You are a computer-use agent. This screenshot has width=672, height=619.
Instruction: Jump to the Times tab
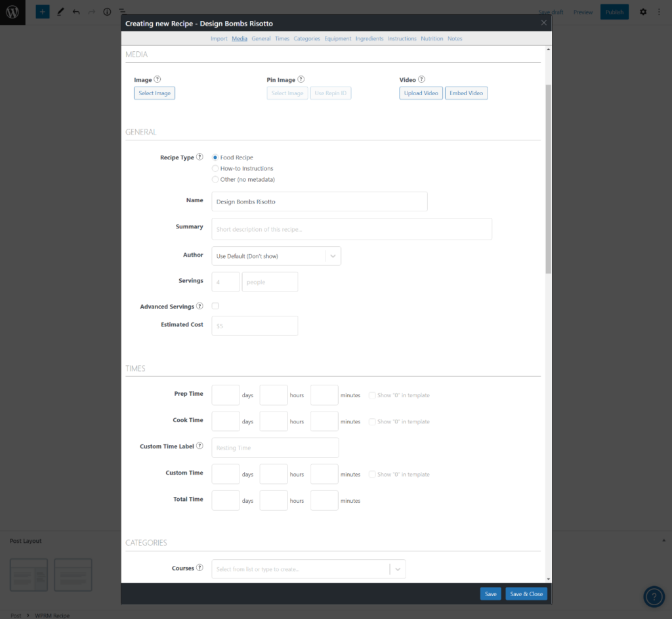[x=282, y=39]
